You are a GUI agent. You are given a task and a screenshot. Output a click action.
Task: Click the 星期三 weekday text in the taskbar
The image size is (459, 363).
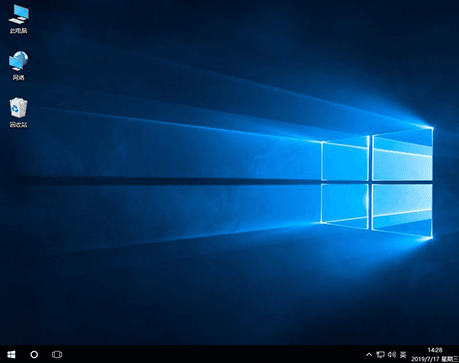pyautogui.click(x=450, y=359)
